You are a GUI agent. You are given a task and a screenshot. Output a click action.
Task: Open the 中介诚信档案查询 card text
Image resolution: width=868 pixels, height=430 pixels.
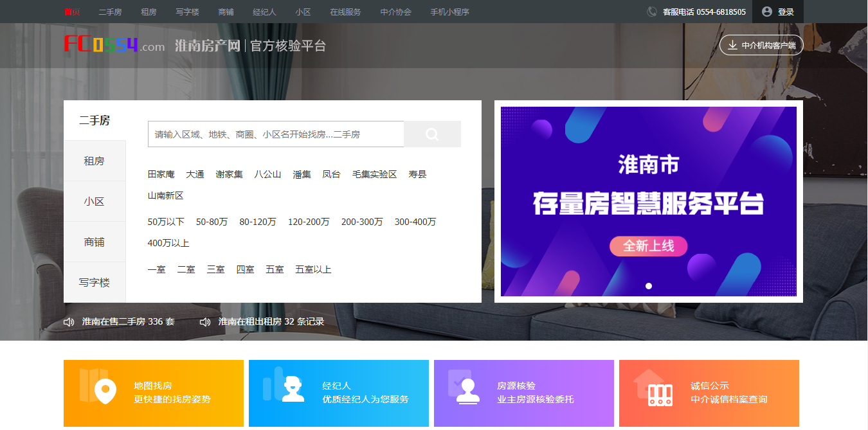(x=729, y=399)
